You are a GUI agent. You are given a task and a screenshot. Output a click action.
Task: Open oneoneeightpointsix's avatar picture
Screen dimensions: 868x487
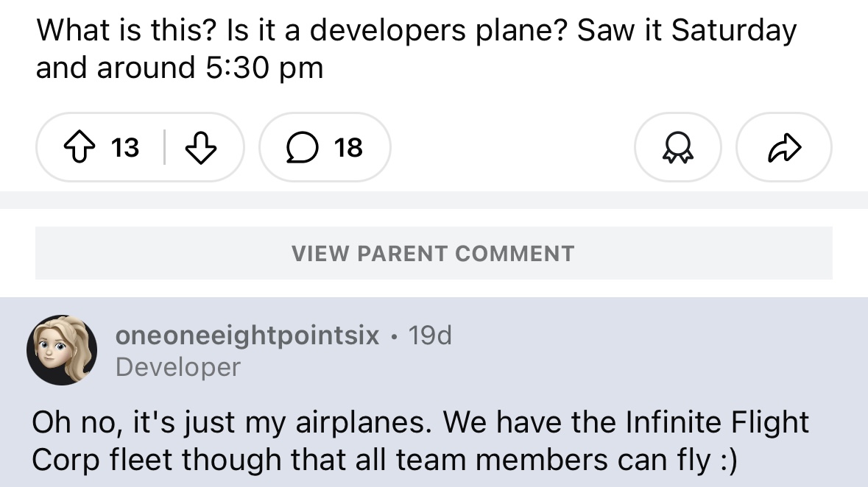pos(62,349)
